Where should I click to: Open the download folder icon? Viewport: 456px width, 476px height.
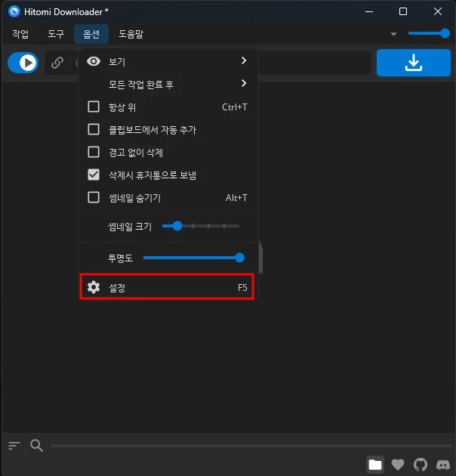(375, 465)
